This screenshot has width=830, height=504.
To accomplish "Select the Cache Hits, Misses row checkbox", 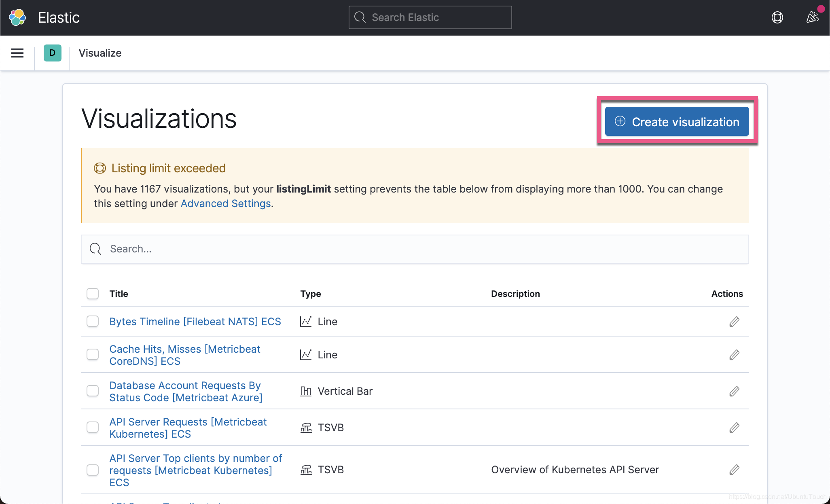I will click(93, 355).
